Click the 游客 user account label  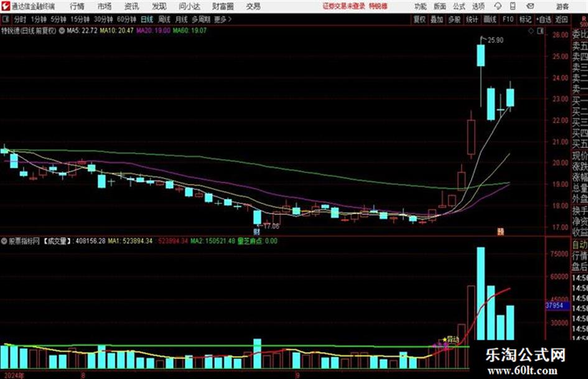point(562,6)
